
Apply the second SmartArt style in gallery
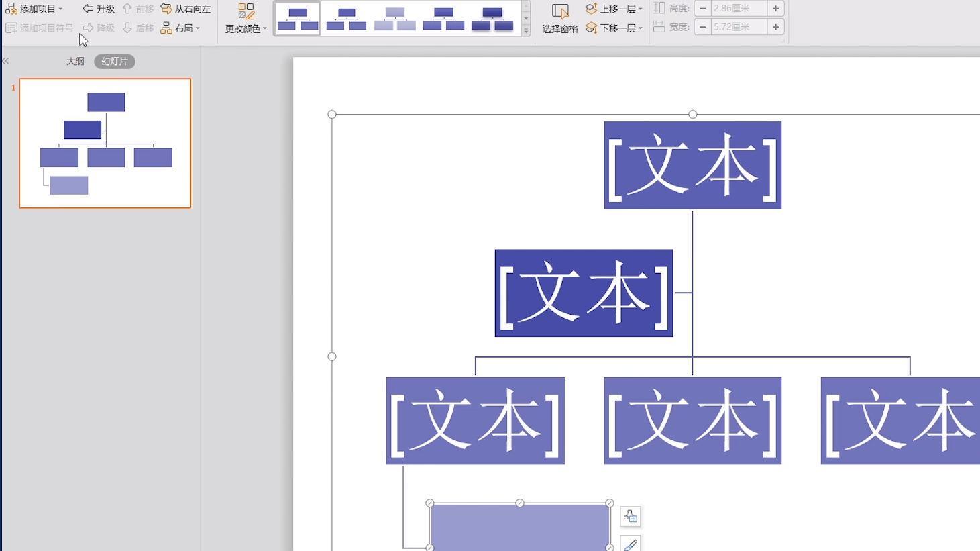[x=346, y=19]
